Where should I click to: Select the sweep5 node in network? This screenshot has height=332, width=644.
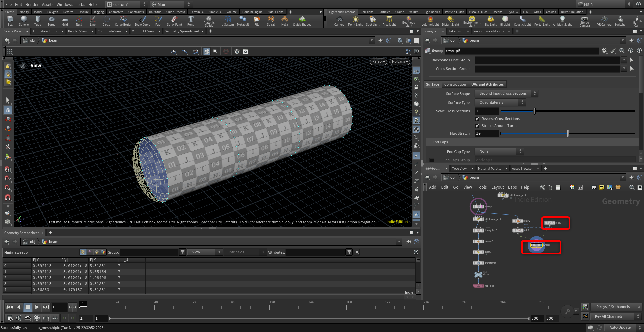[x=536, y=245]
